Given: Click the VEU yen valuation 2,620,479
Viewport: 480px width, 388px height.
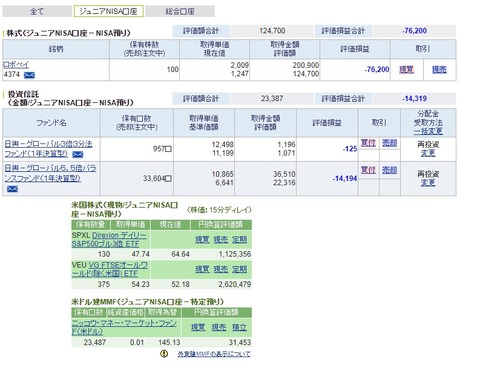Looking at the screenshot, I should [x=235, y=284].
